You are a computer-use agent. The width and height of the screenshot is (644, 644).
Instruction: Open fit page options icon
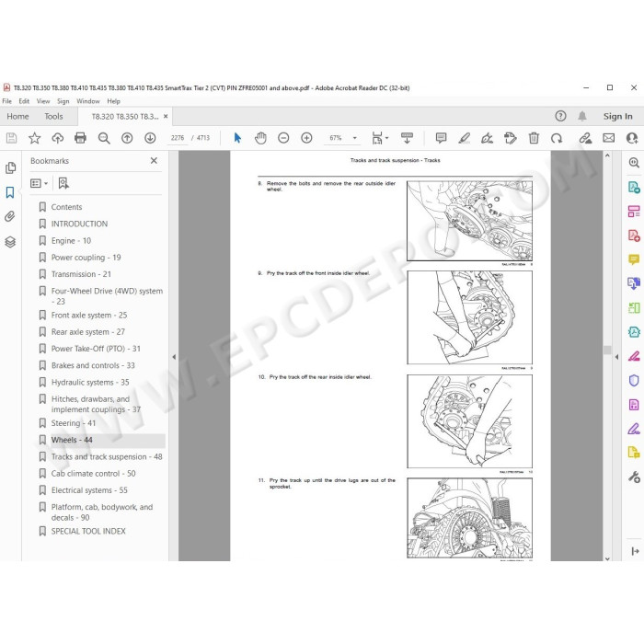pos(379,138)
